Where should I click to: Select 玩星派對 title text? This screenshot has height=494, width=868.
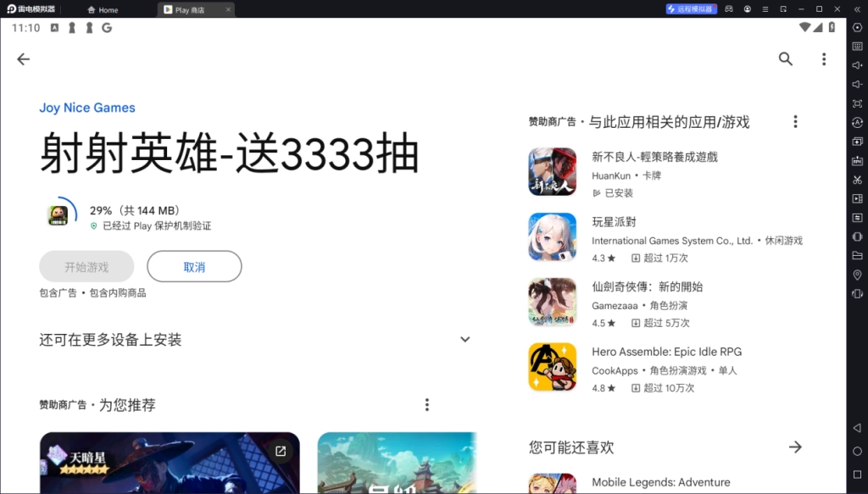(614, 222)
